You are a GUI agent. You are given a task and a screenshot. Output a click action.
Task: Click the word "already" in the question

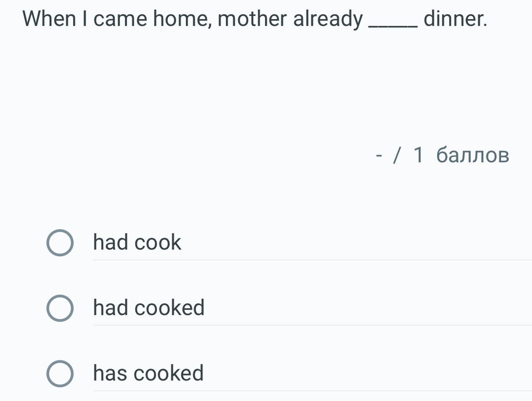tap(328, 20)
